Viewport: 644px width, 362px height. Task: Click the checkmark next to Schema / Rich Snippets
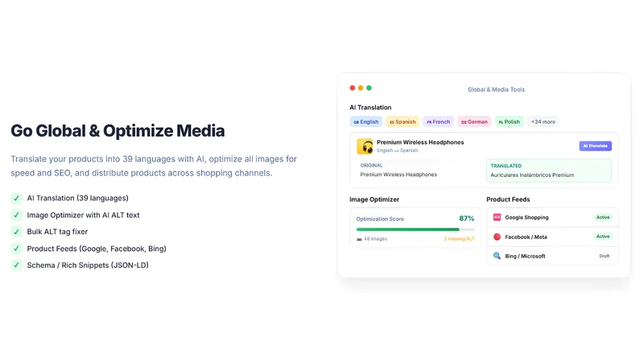pyautogui.click(x=16, y=265)
